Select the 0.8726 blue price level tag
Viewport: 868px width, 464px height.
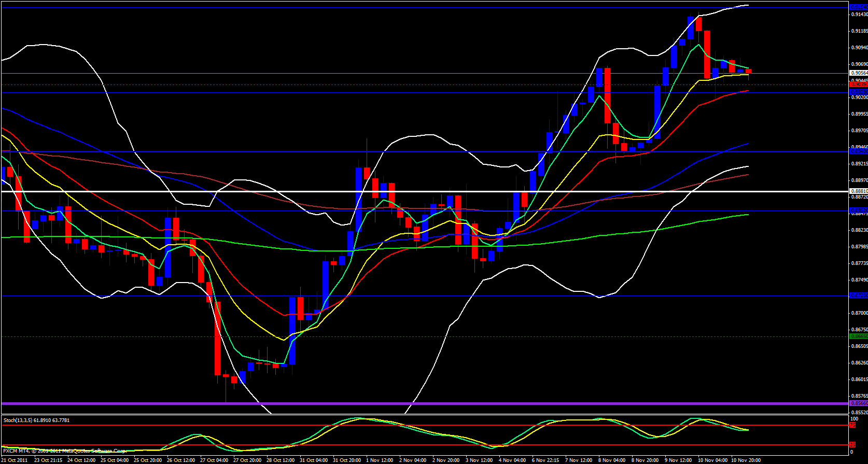click(x=858, y=296)
